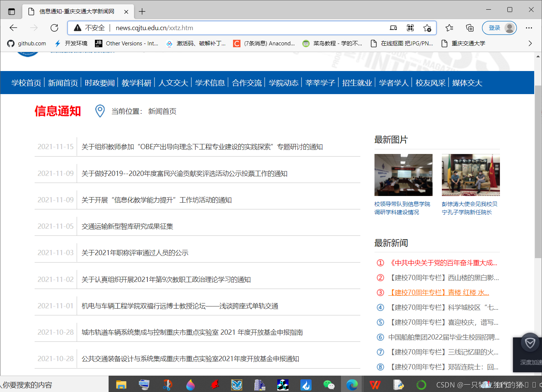
Task: Open WeChat from the taskbar
Action: [x=329, y=385]
